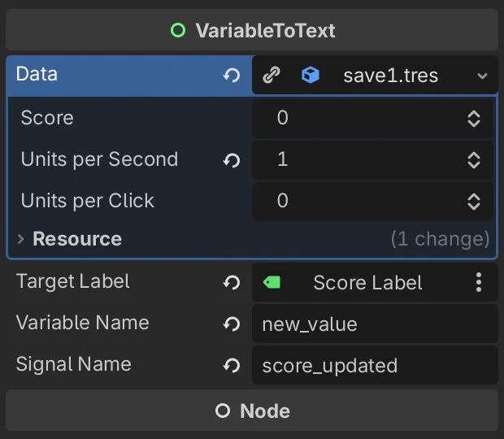504x439 pixels.
Task: Click the green Score Label node icon
Action: [x=272, y=282]
